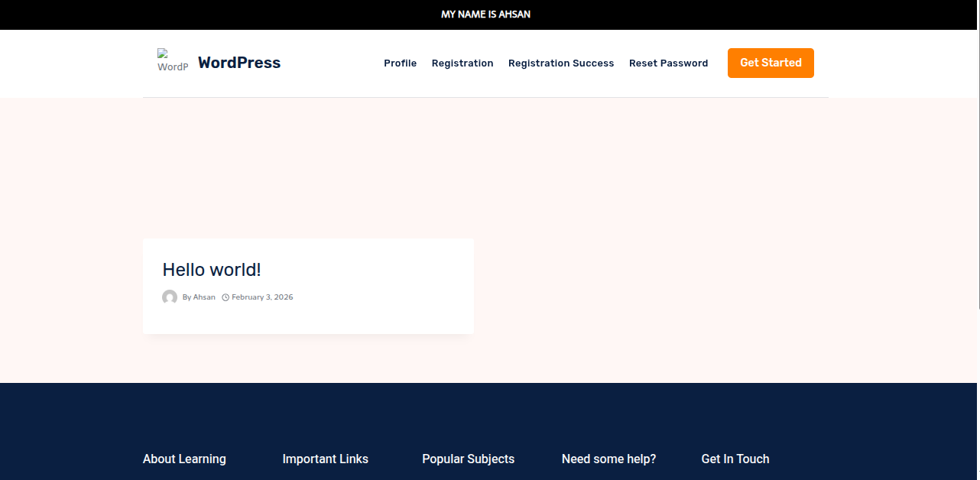Open the Registration menu item
Screen dimensions: 980x480
pos(462,63)
